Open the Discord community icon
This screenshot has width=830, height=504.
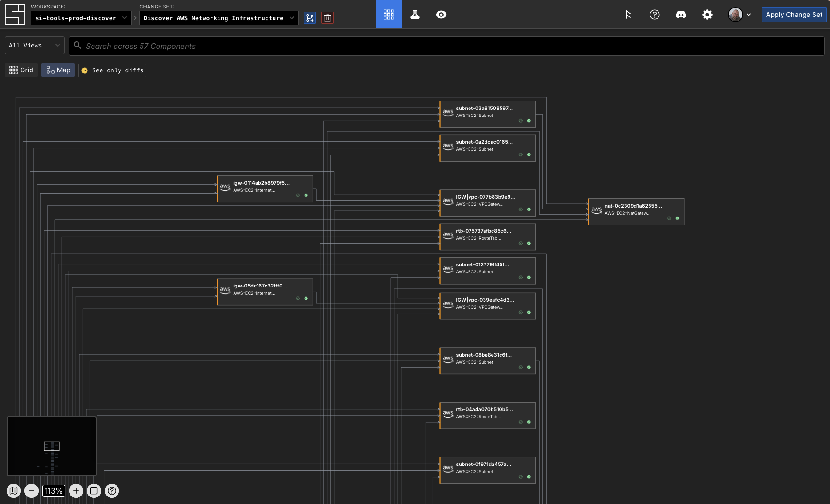click(x=681, y=15)
